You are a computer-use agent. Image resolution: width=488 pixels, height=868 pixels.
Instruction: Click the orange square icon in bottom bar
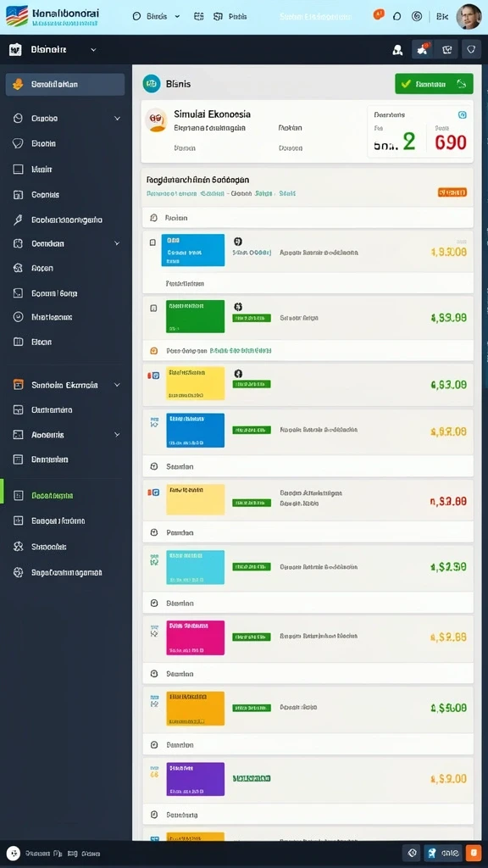[x=473, y=853]
